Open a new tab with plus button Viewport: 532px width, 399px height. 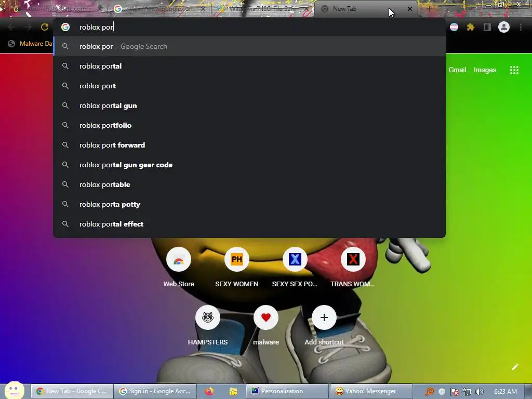click(430, 9)
